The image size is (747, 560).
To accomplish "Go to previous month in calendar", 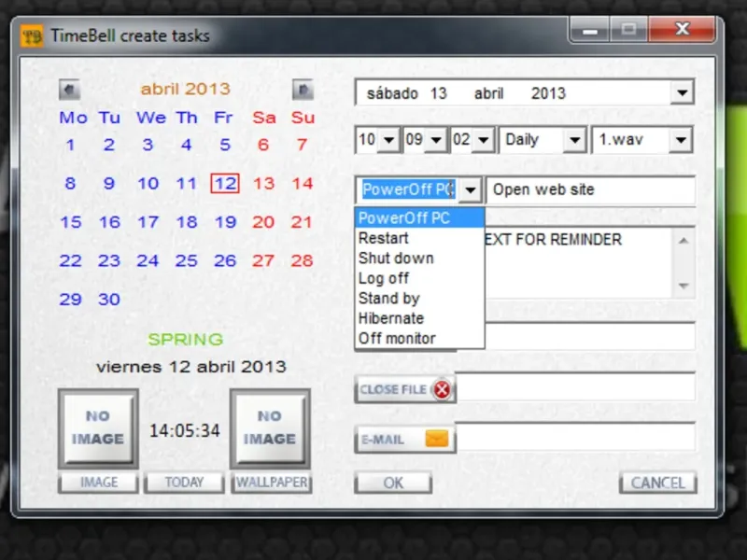I will click(69, 90).
